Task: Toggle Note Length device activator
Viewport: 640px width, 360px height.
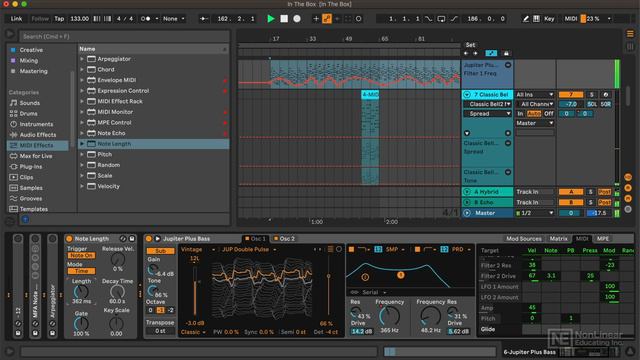Action: coord(69,238)
